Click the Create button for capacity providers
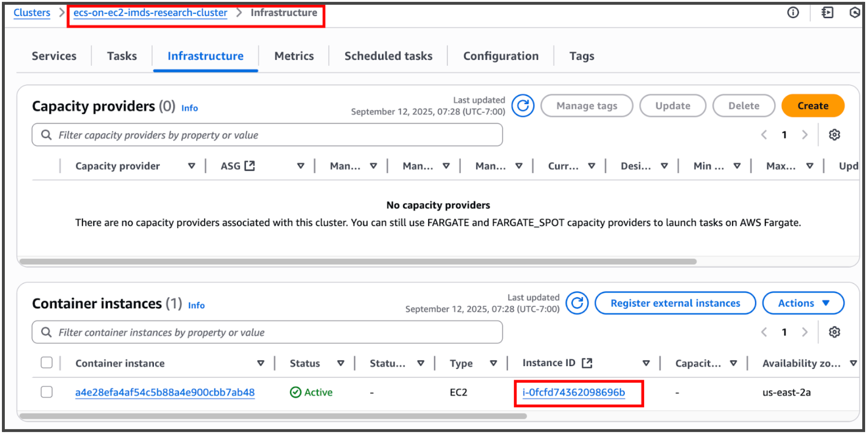This screenshot has height=434, width=868. tap(813, 106)
